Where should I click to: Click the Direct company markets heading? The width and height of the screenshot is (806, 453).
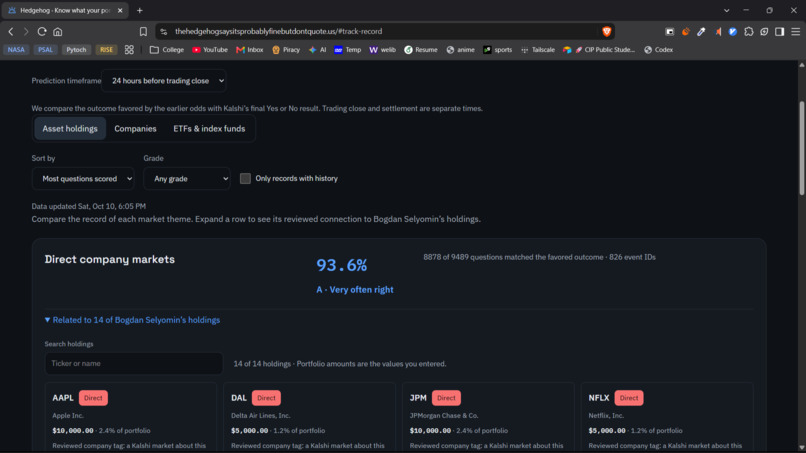tap(109, 259)
